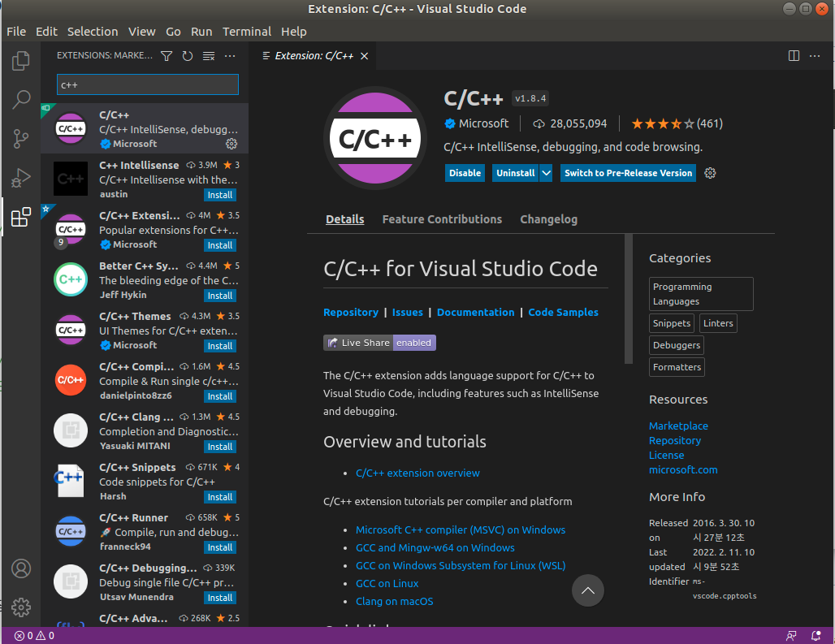Click the scroll-to-top arrow button

click(x=587, y=590)
